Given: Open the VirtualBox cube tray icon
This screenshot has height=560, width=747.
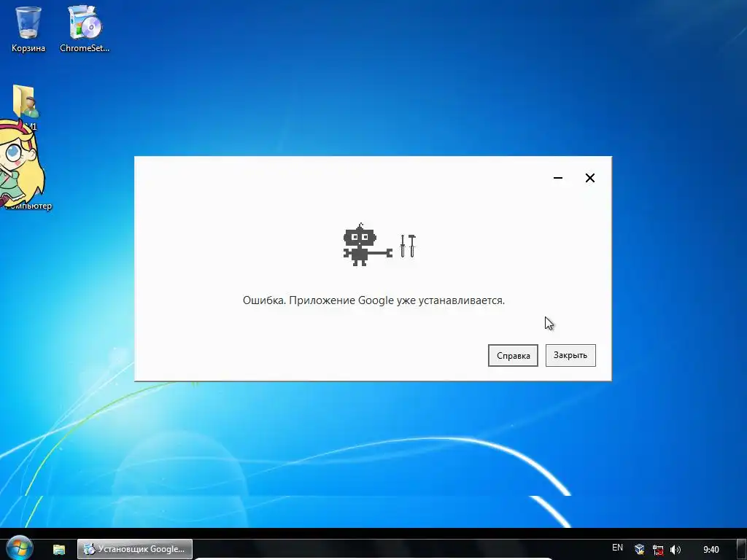Looking at the screenshot, I should click(x=639, y=550).
